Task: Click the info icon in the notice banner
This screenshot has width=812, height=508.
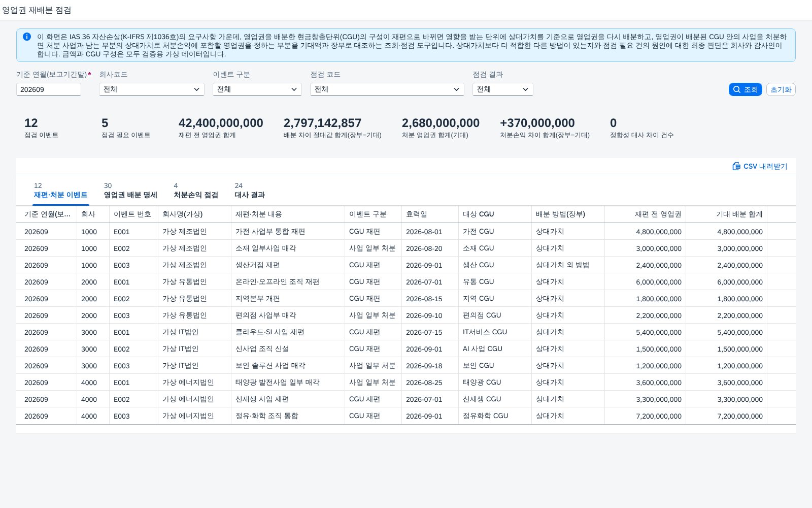Action: pyautogui.click(x=27, y=37)
